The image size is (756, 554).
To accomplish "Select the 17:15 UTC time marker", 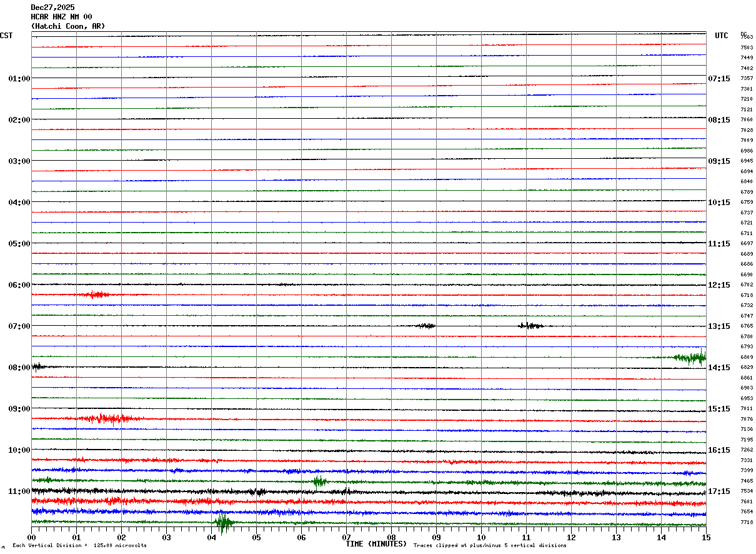I will (719, 491).
